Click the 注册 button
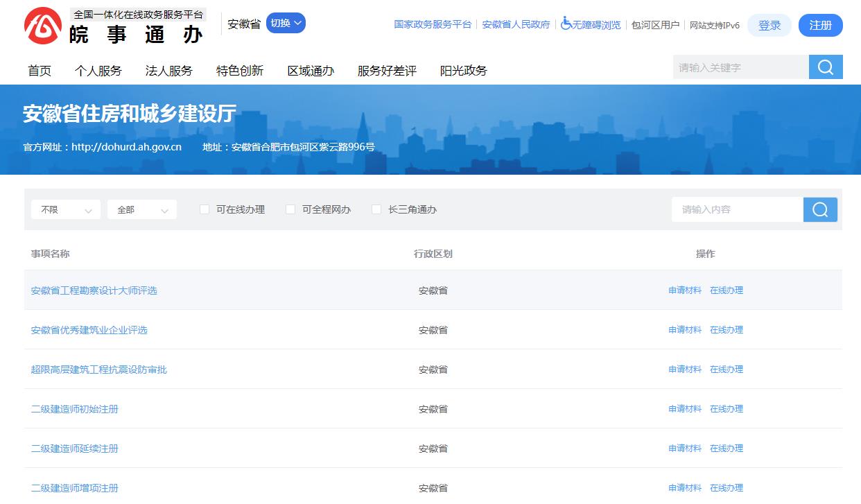861x504 pixels. pyautogui.click(x=820, y=25)
